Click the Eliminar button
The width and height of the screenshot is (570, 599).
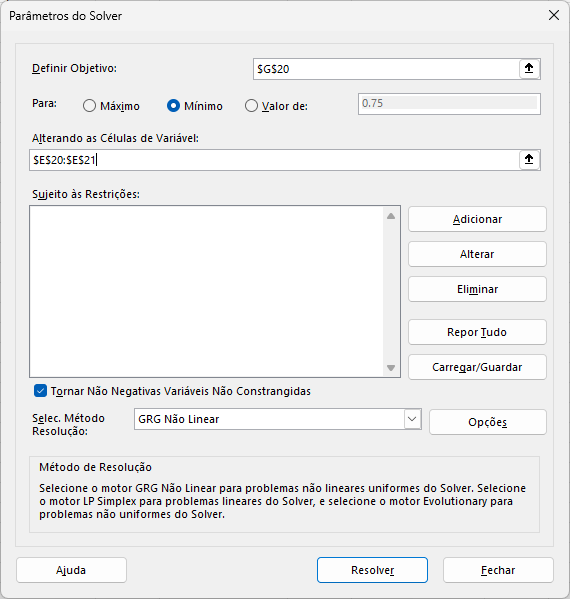pyautogui.click(x=477, y=289)
